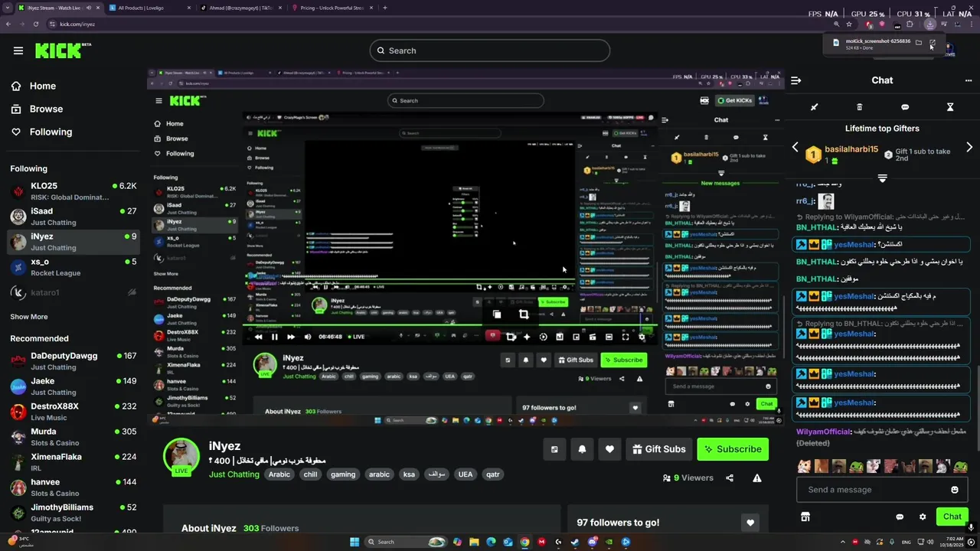Show next top gifter

click(x=969, y=147)
